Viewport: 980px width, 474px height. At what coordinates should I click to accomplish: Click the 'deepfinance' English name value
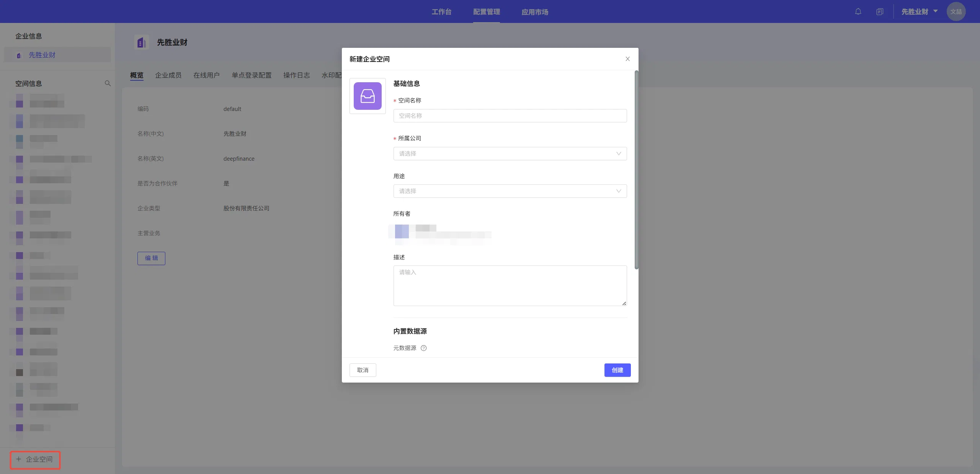(x=239, y=159)
